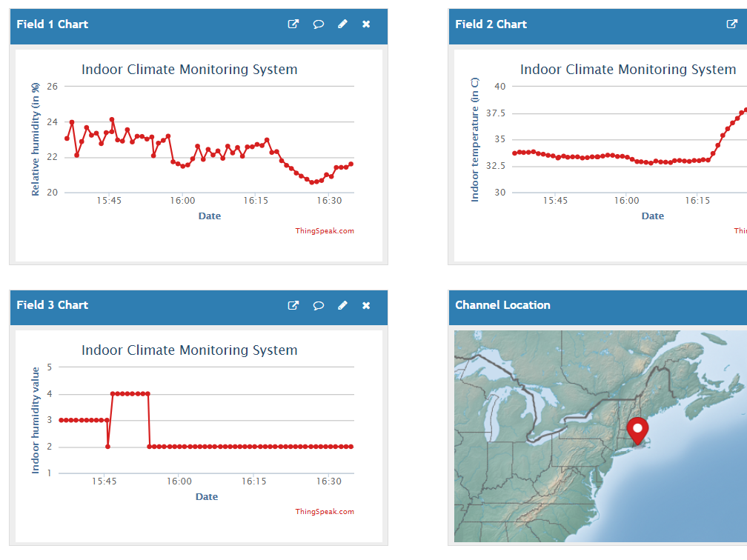Open ThingSpeak.com link in Field 3 Chart
This screenshot has height=560, width=747.
click(325, 512)
